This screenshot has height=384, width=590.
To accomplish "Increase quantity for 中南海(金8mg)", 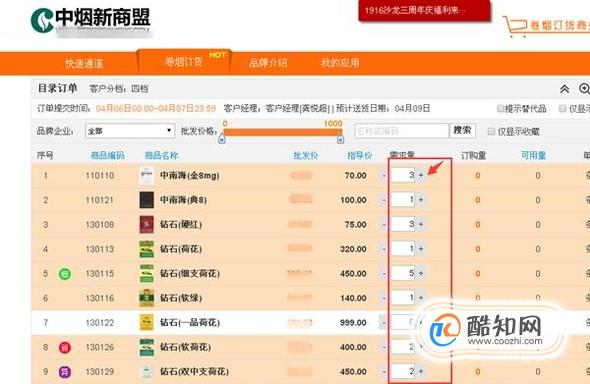I will click(421, 175).
